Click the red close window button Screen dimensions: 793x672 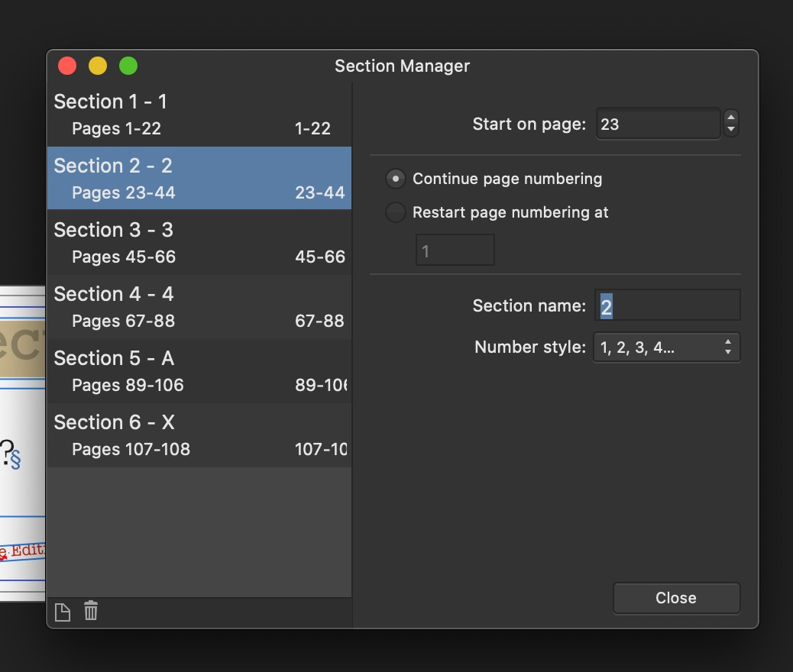click(x=67, y=66)
